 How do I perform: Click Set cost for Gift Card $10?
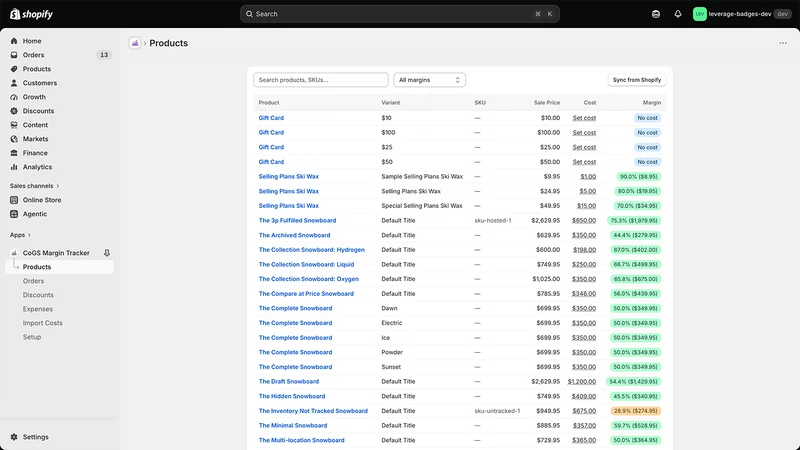pos(584,118)
